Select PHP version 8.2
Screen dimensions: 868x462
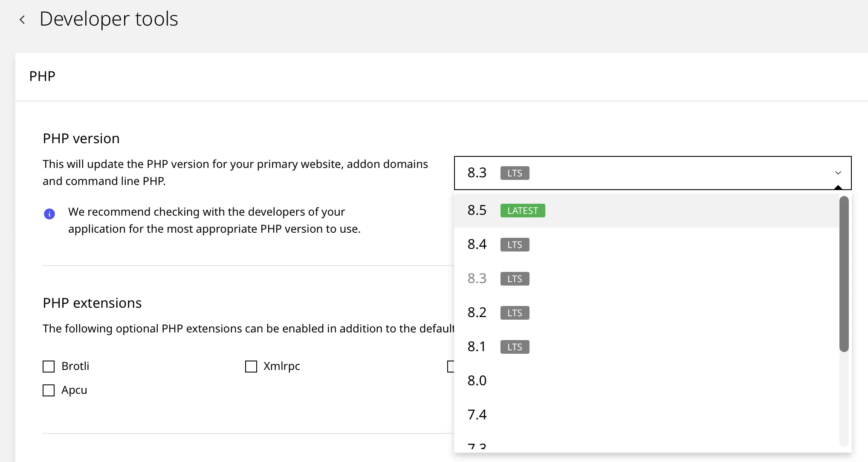477,312
